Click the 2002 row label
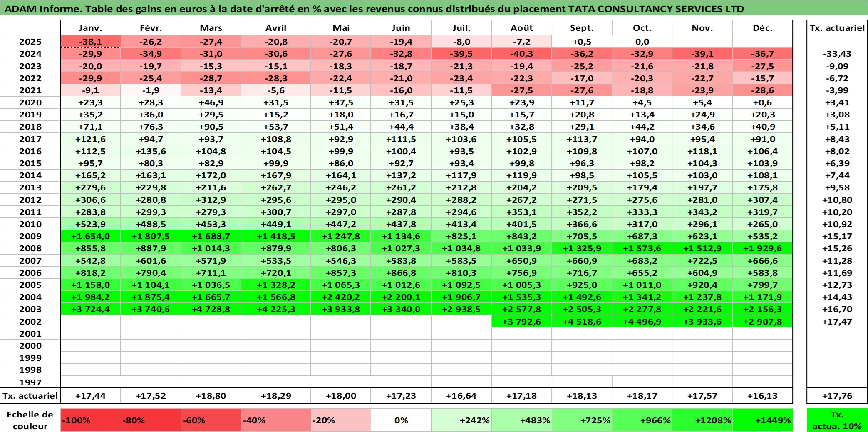Image resolution: width=868 pixels, height=432 pixels. [x=30, y=322]
